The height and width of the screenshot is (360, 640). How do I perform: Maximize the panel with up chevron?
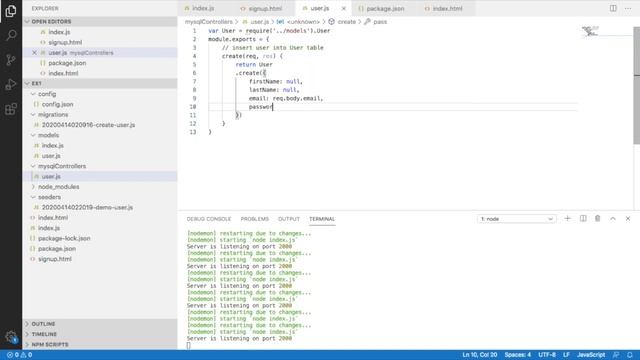(613, 218)
